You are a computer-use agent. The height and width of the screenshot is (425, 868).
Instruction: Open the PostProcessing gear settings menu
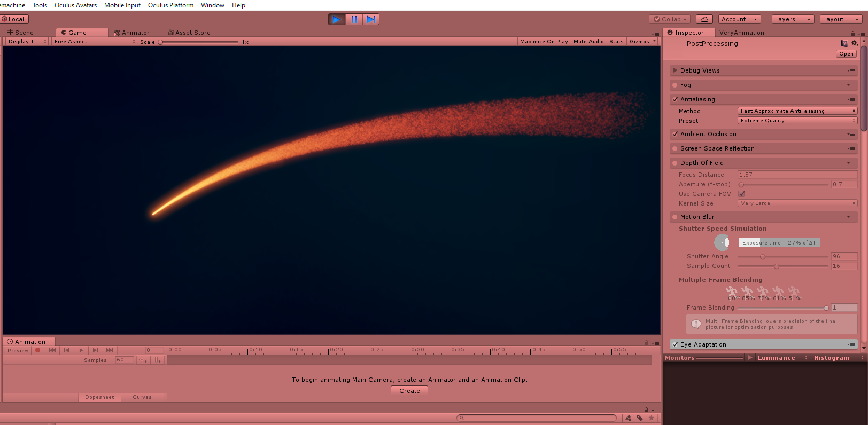[854, 43]
